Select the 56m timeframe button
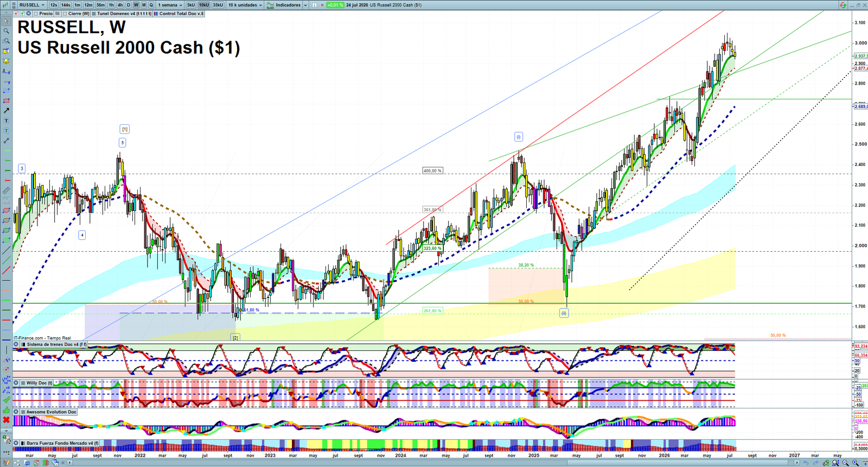 (x=100, y=5)
